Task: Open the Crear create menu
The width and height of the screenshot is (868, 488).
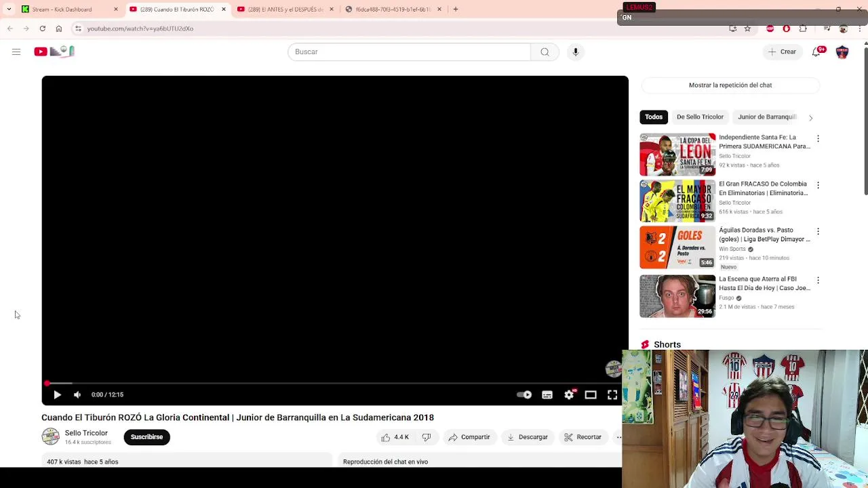Action: [x=782, y=52]
